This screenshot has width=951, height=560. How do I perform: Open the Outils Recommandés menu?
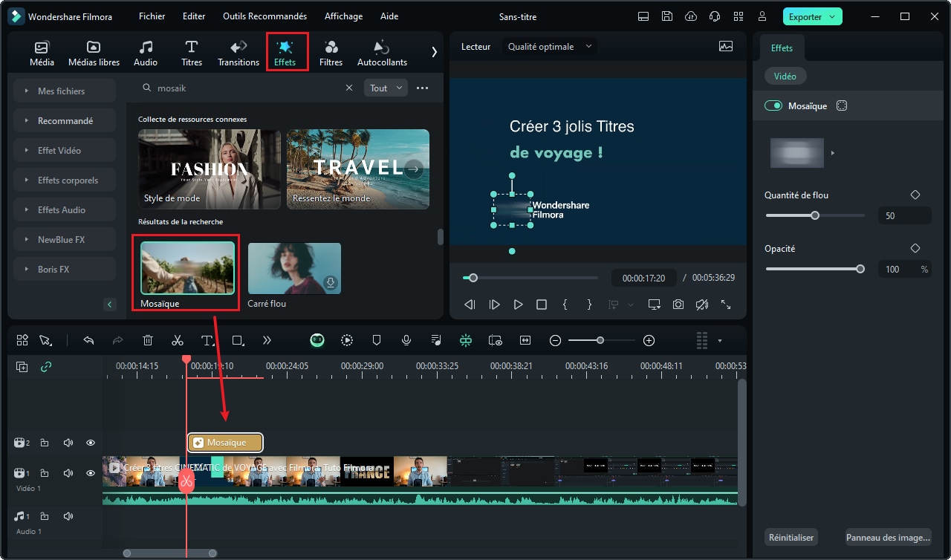point(264,16)
